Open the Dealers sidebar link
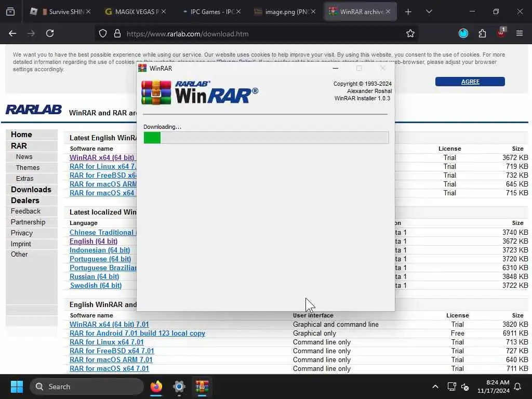This screenshot has width=532, height=399. click(25, 201)
